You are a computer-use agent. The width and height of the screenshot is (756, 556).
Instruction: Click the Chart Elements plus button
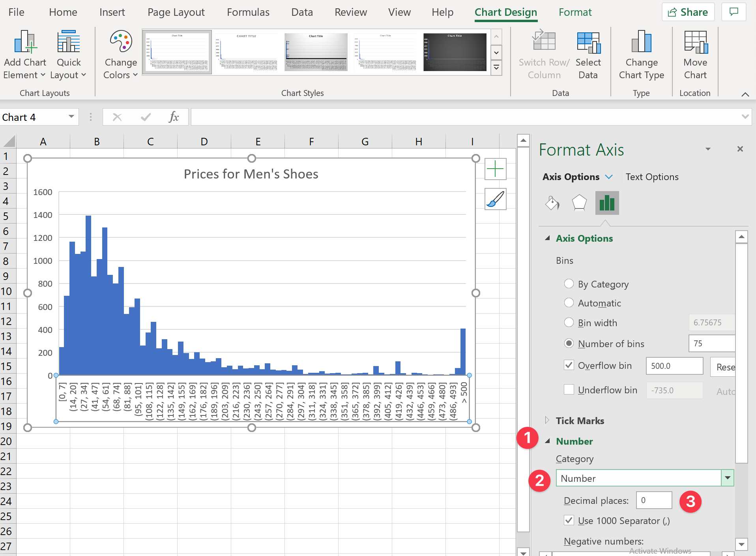point(495,169)
